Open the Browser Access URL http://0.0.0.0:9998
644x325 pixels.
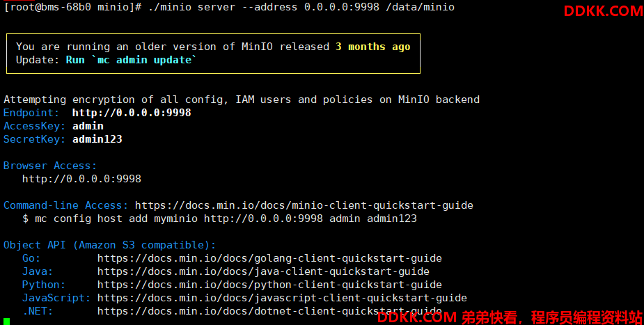click(81, 179)
